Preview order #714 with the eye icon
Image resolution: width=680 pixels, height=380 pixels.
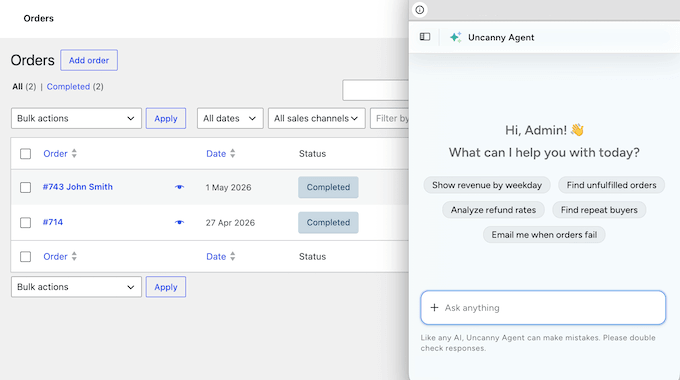click(x=180, y=222)
